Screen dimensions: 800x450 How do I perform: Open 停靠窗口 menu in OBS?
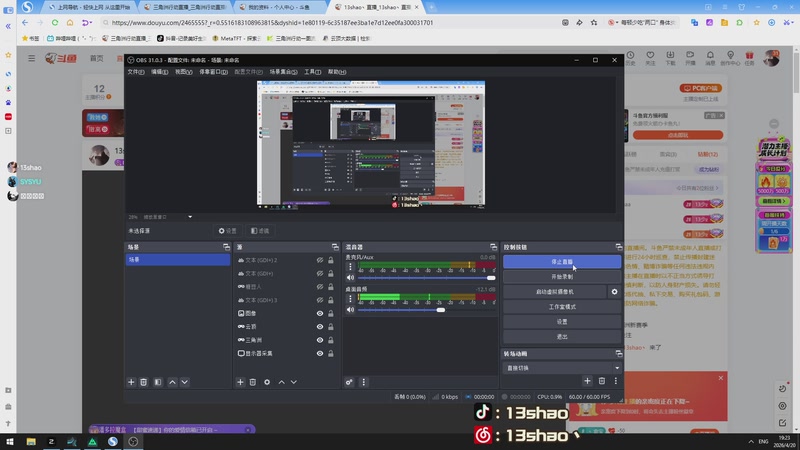pyautogui.click(x=213, y=72)
